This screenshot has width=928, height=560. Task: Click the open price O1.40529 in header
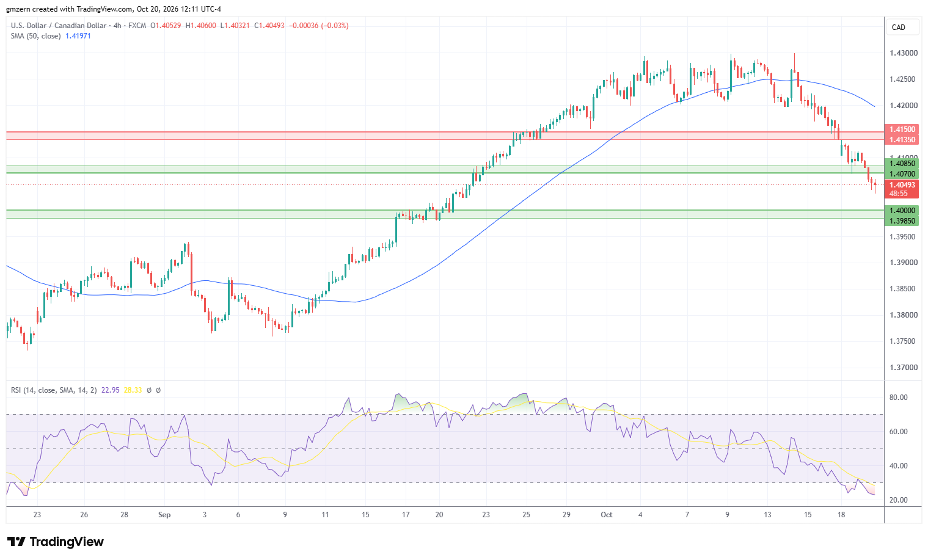(166, 26)
